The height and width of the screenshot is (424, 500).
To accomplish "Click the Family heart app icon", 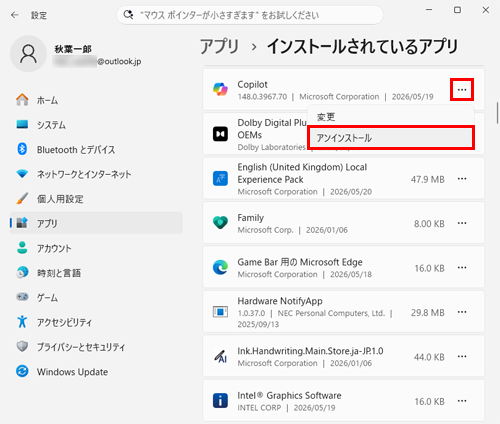I will [x=220, y=223].
